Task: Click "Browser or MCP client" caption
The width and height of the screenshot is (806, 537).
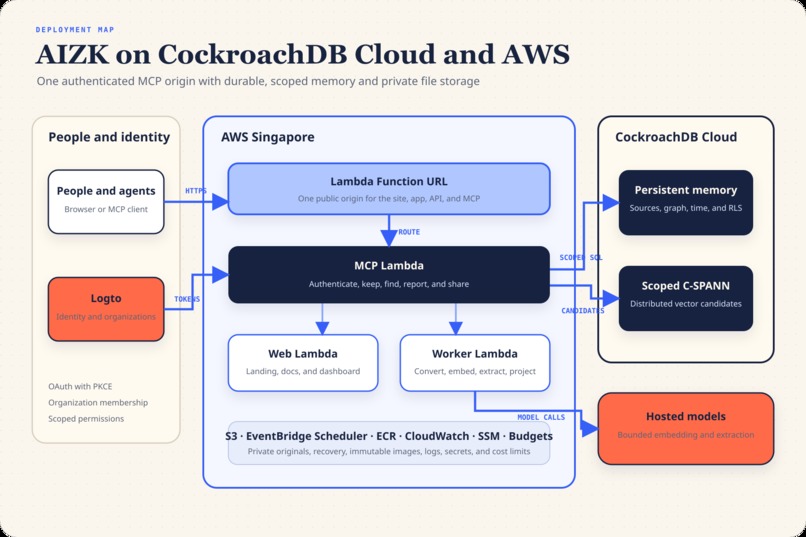Action: [x=106, y=209]
